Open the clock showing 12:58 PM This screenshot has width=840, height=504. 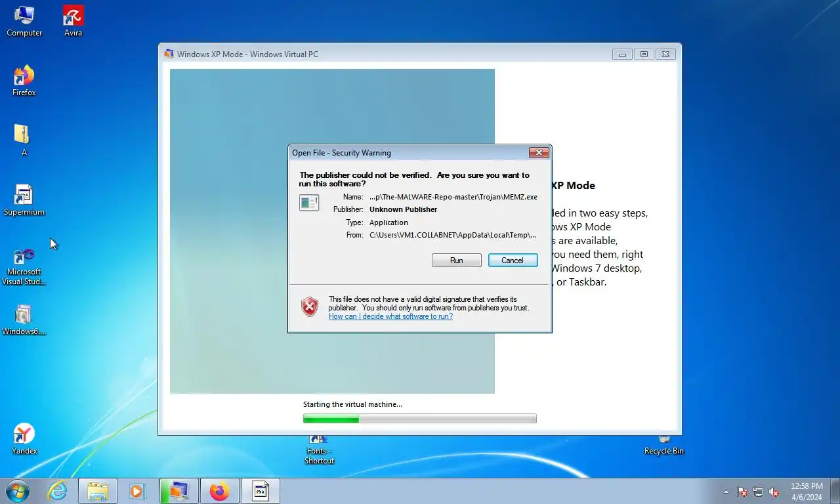(x=806, y=492)
